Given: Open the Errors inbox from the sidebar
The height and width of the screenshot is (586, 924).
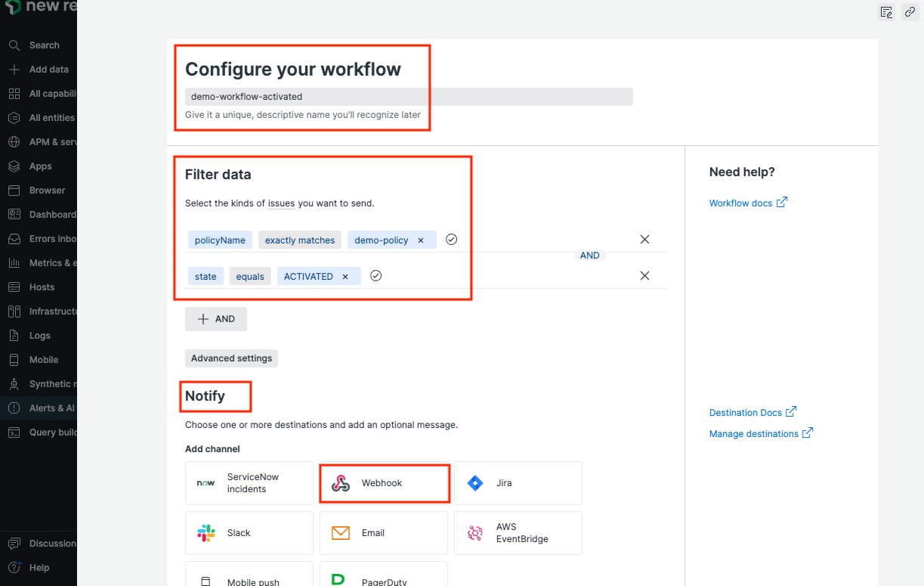Looking at the screenshot, I should tap(15, 238).
